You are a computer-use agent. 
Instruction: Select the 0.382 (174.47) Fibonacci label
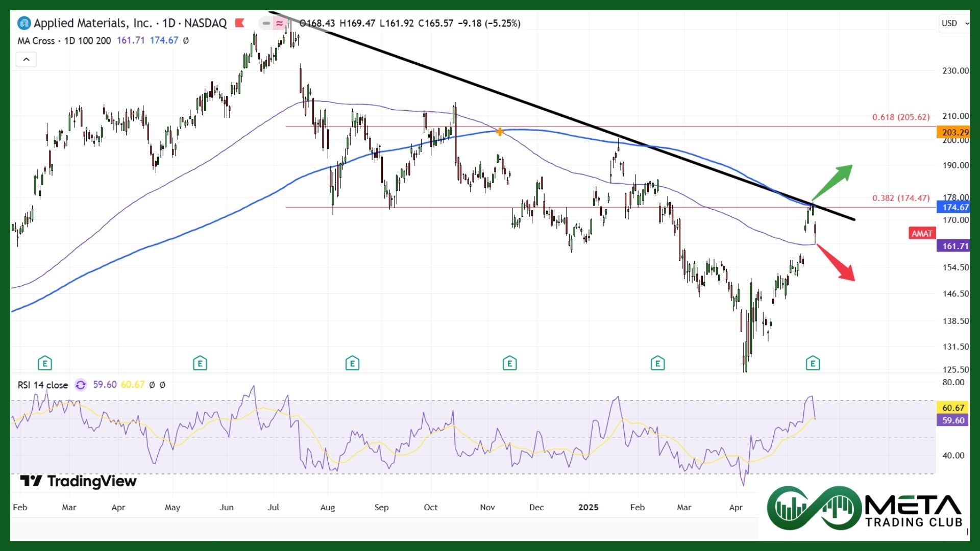click(x=901, y=198)
